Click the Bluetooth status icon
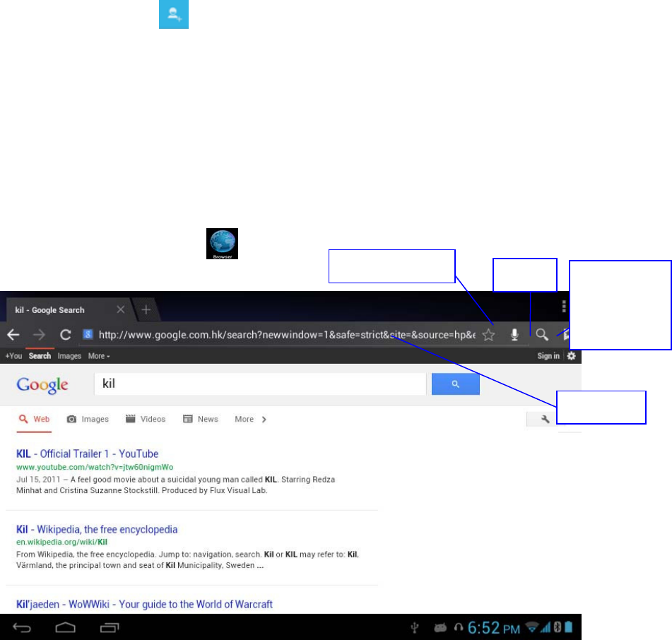The height and width of the screenshot is (640, 672). click(557, 627)
